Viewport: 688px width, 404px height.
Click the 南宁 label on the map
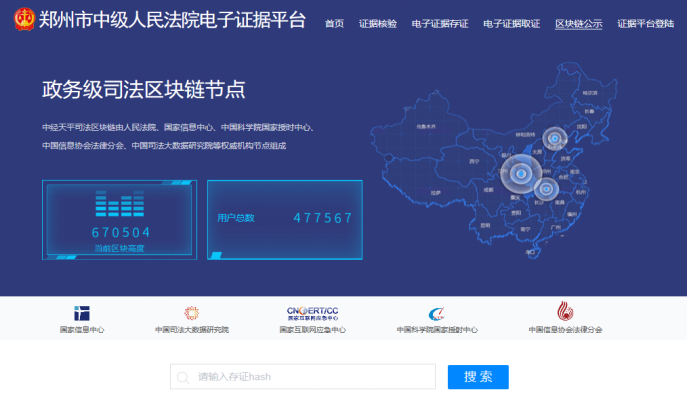(525, 229)
